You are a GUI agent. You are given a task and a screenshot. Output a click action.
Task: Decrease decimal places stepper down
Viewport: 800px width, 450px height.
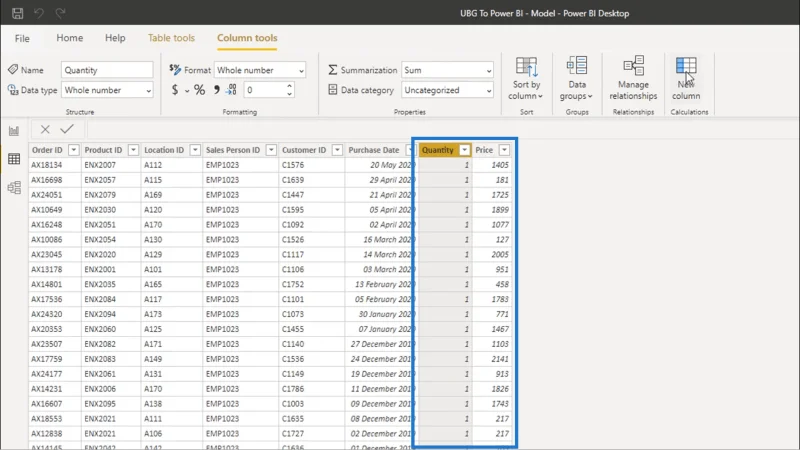pyautogui.click(x=289, y=94)
